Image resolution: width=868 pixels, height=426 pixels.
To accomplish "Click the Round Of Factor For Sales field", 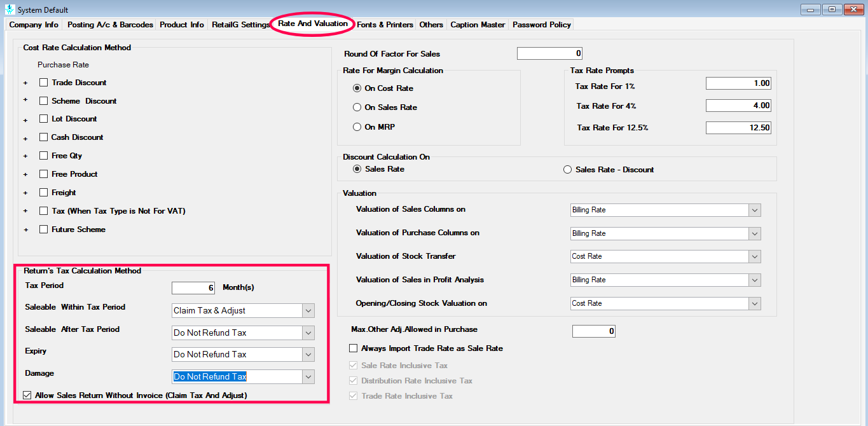I will pyautogui.click(x=549, y=53).
